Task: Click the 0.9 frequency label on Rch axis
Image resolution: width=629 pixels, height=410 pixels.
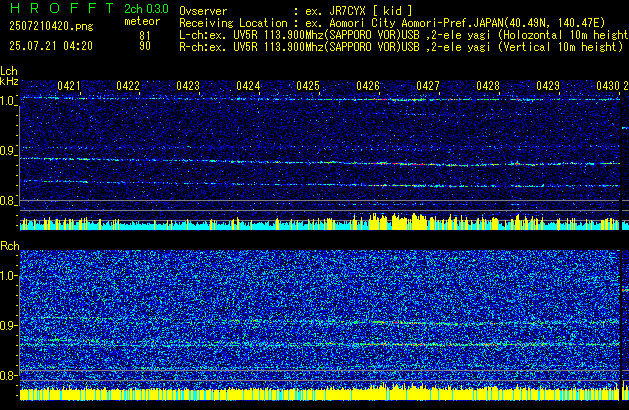Action: 8,325
